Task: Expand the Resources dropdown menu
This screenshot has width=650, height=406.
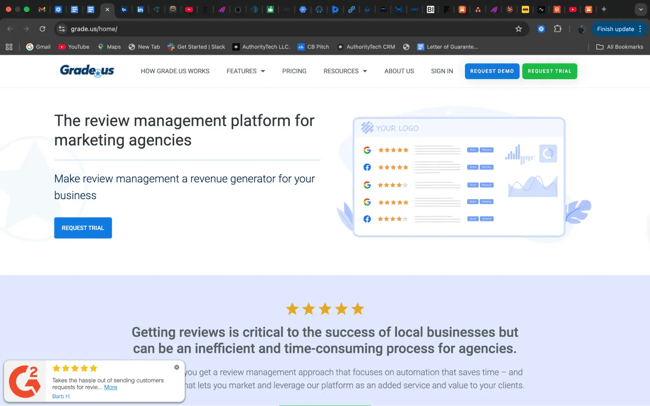Action: [345, 71]
